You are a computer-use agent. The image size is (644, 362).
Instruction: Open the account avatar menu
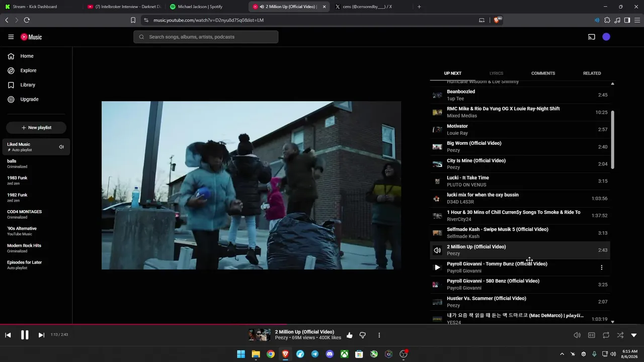click(606, 37)
